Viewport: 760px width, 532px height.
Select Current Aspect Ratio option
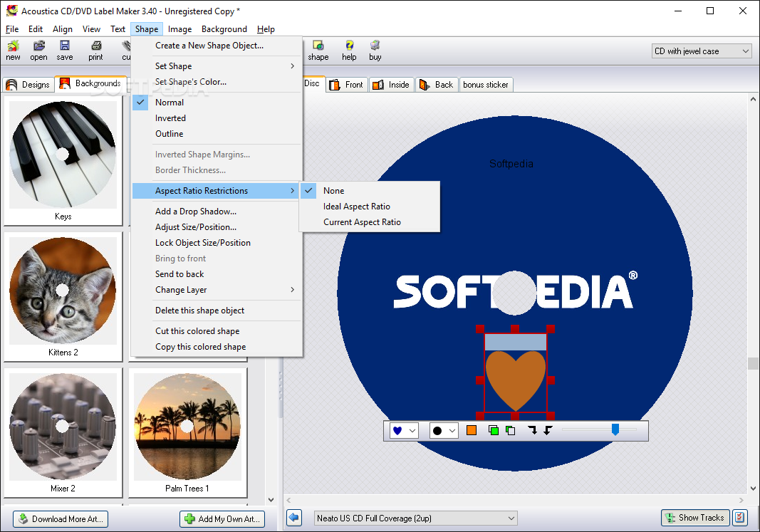coord(370,222)
